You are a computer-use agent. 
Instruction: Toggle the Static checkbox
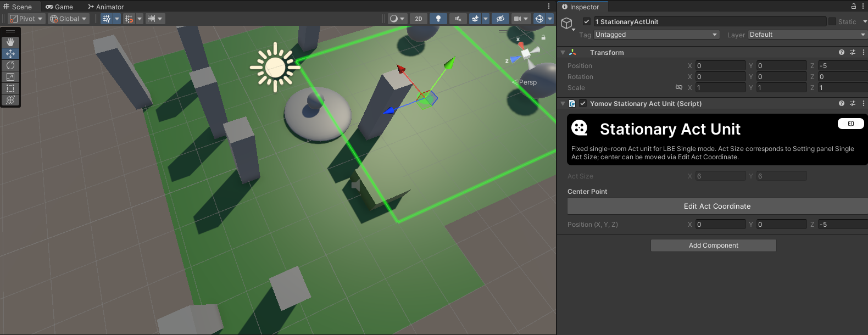(832, 21)
